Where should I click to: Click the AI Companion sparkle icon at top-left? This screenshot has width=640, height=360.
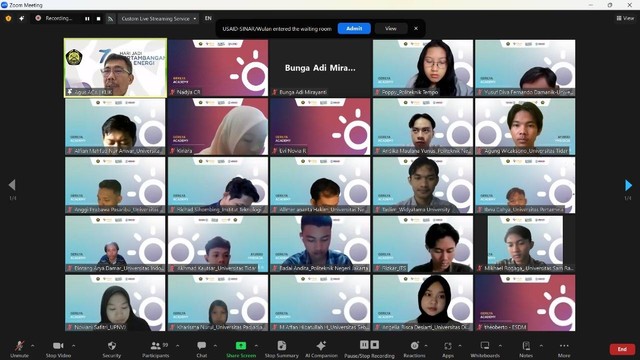pyautogui.click(x=22, y=18)
